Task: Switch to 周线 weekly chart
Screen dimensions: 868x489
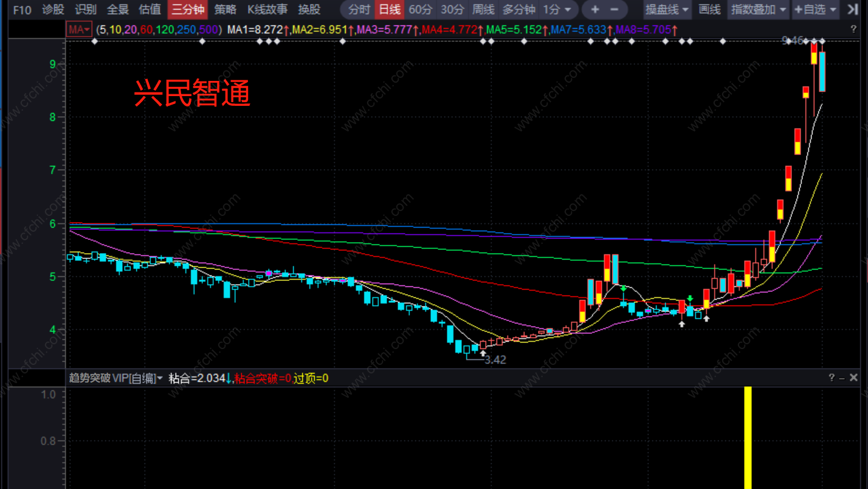Action: point(484,10)
